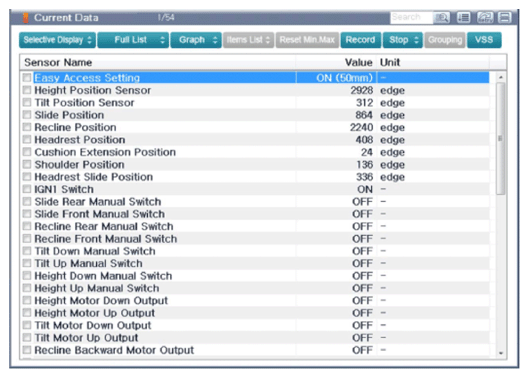Open the Stop dropdown button
The image size is (529, 378).
pos(402,40)
